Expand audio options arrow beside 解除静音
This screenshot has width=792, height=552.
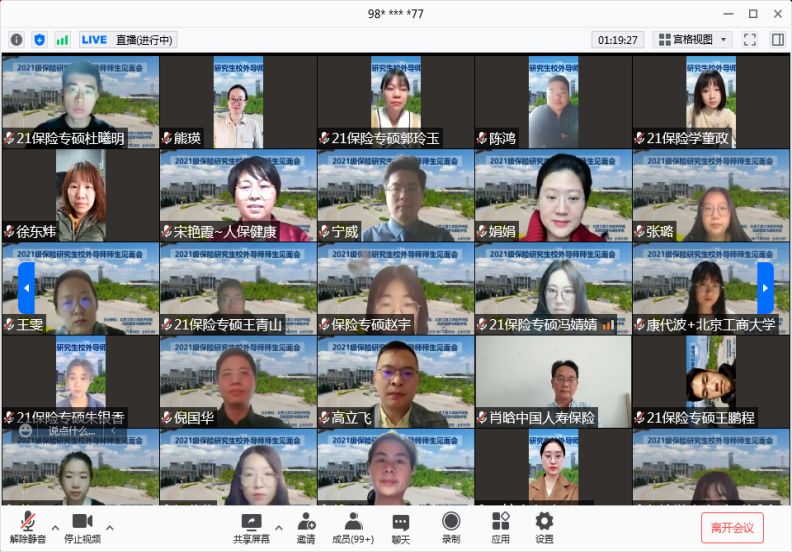(55, 527)
